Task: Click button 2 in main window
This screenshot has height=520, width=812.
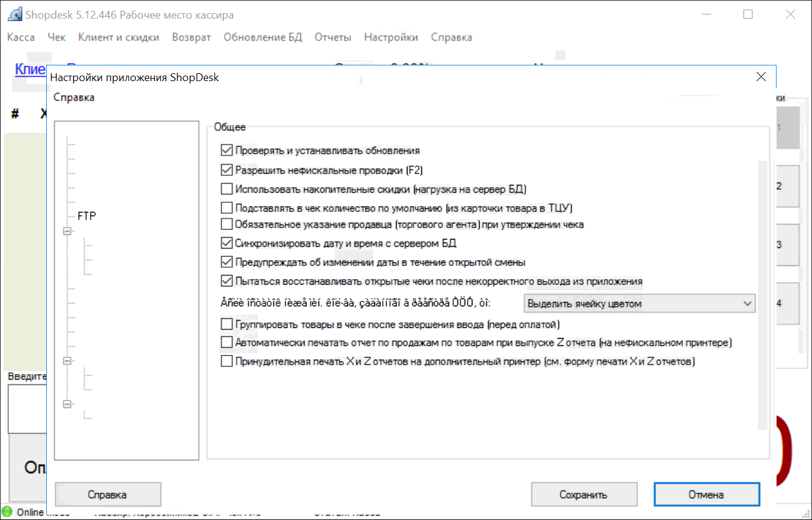Action: pos(787,186)
